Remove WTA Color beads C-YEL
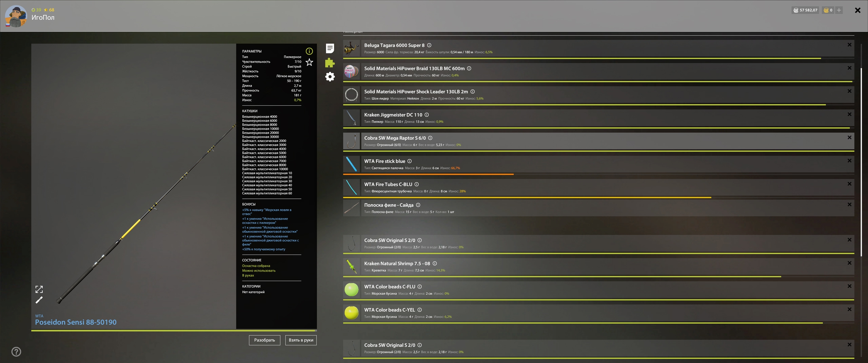This screenshot has width=868, height=363. pyautogui.click(x=849, y=309)
